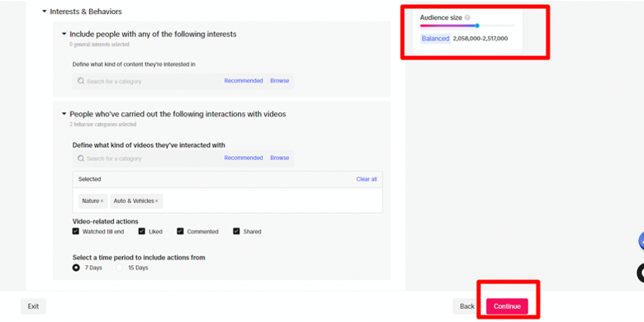Uncheck the Commented checkbox
Screen dimensions: 644x322
(x=180, y=232)
